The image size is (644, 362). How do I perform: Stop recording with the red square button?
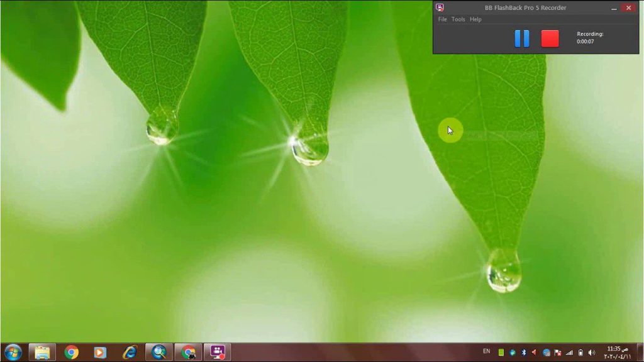pyautogui.click(x=549, y=38)
